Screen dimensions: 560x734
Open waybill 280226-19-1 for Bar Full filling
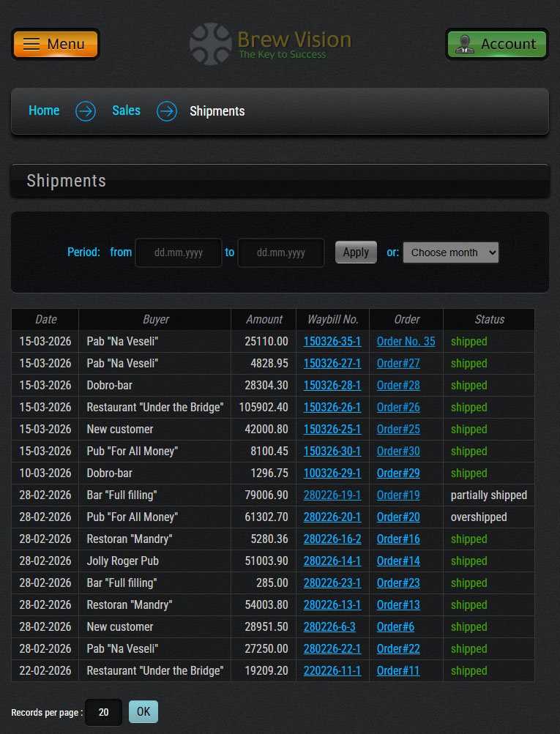pos(332,495)
